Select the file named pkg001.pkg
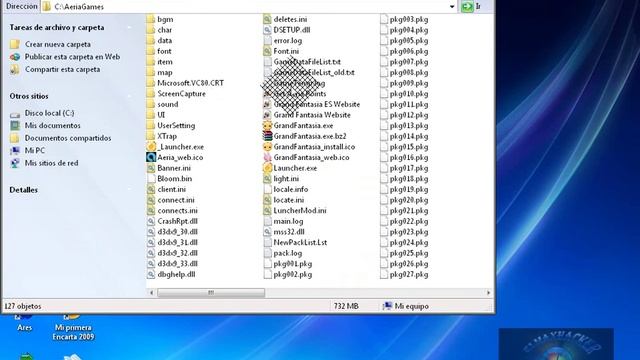The image size is (640, 360). [292, 264]
